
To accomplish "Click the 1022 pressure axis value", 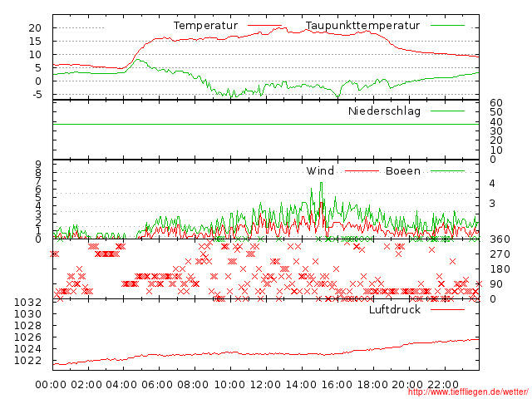I will (x=27, y=361).
